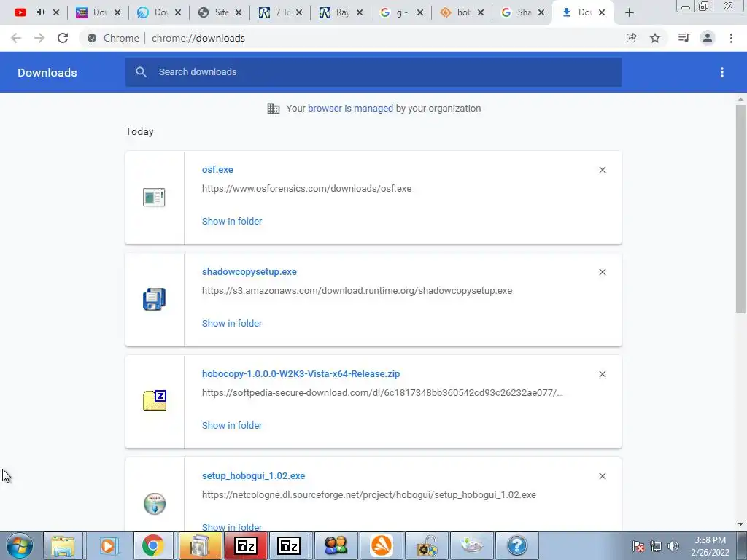Open the Windows Start menu
Viewport: 747px width, 560px height.
pos(20,545)
